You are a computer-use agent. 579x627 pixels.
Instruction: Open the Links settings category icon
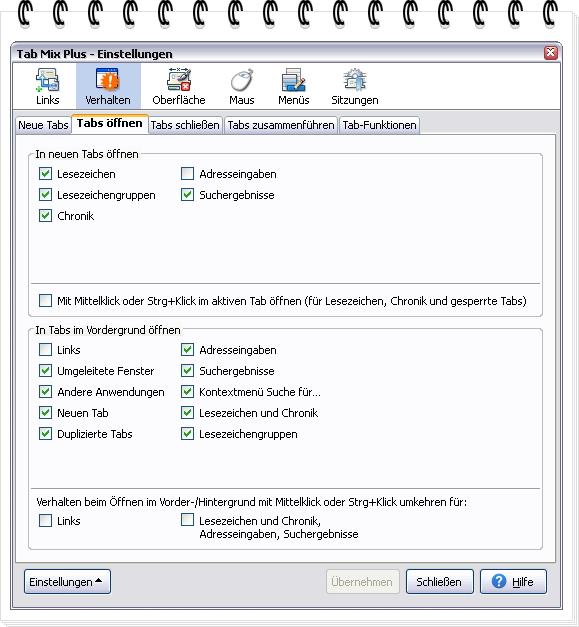click(x=47, y=86)
